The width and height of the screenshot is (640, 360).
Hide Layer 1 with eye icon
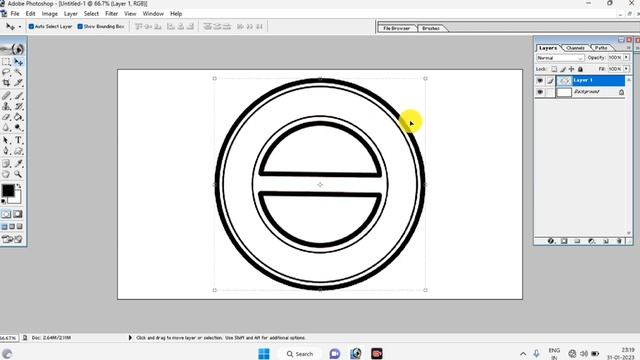click(x=540, y=81)
